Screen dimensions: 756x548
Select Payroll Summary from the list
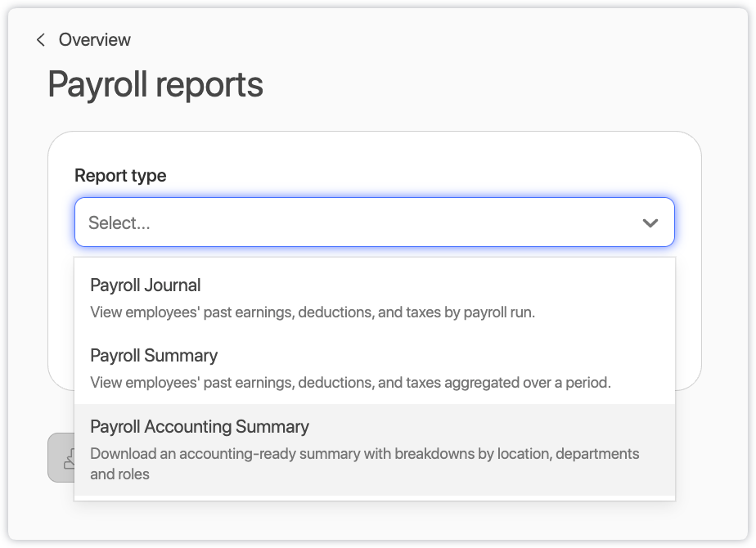[x=154, y=356]
